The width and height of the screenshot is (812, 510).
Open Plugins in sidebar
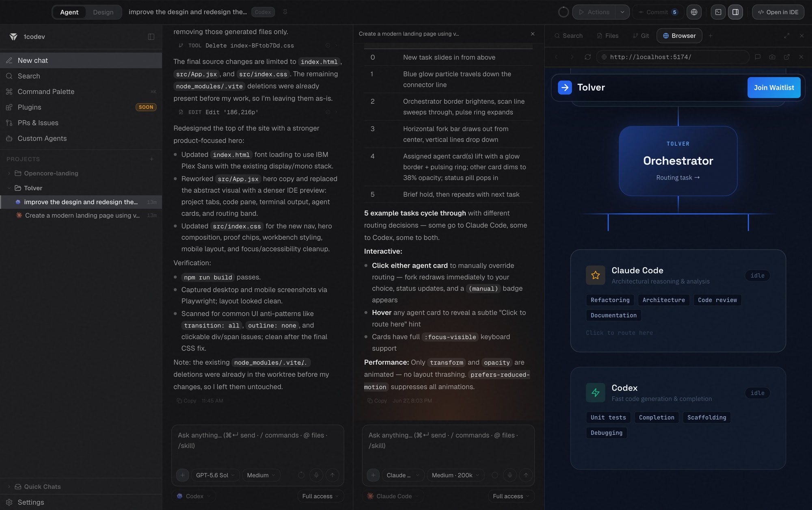pyautogui.click(x=81, y=107)
